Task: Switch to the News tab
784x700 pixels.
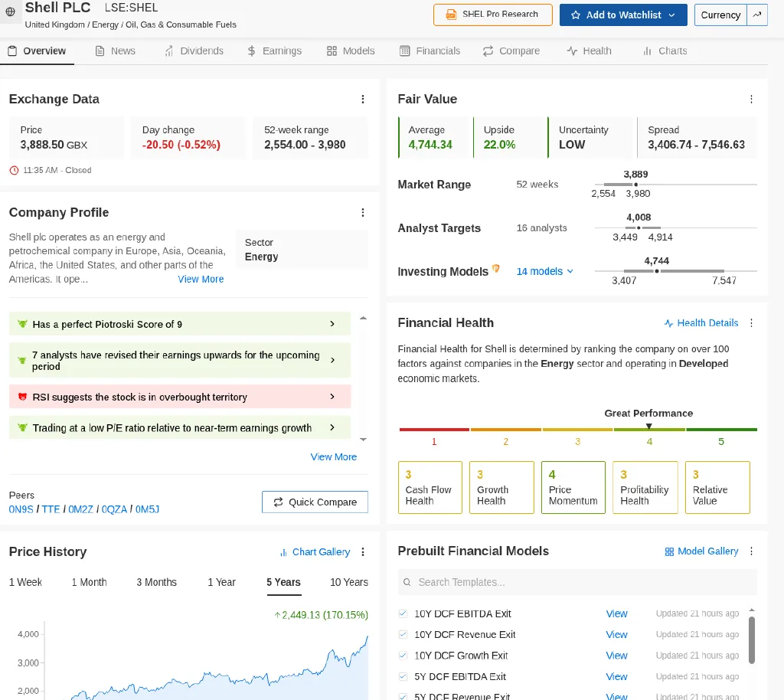Action: pos(116,51)
